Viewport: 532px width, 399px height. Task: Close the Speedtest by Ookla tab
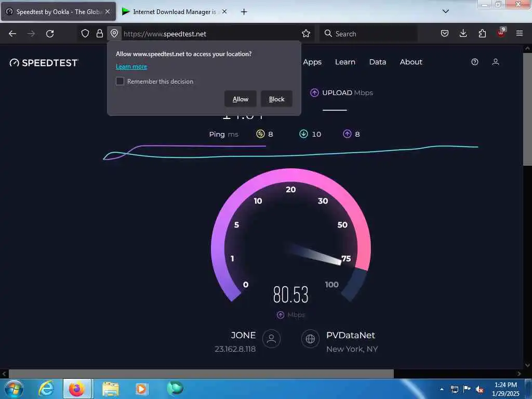click(108, 11)
